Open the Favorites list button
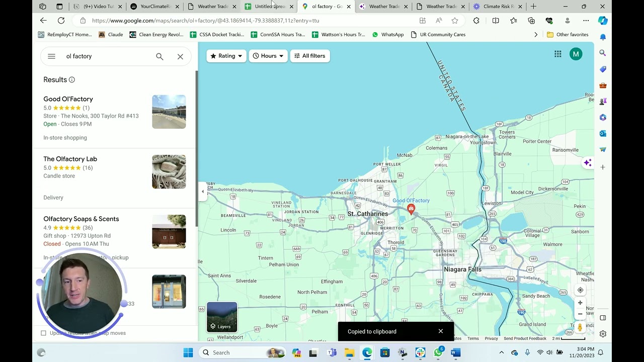Image resolution: width=644 pixels, height=362 pixels. click(513, 21)
